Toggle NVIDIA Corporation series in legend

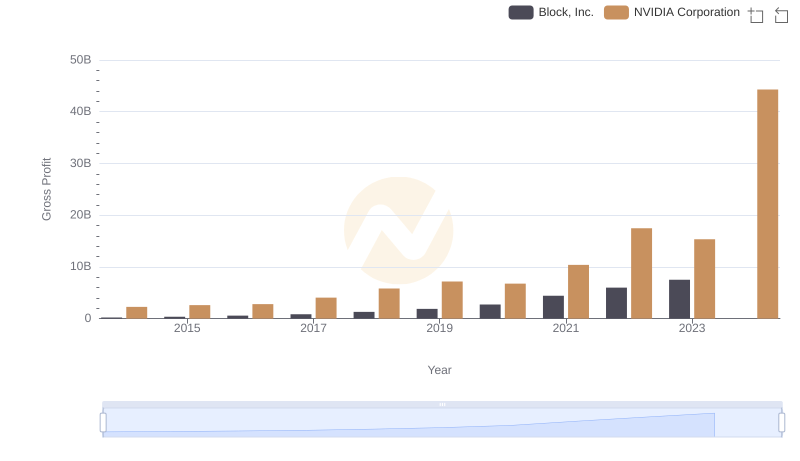pos(671,12)
